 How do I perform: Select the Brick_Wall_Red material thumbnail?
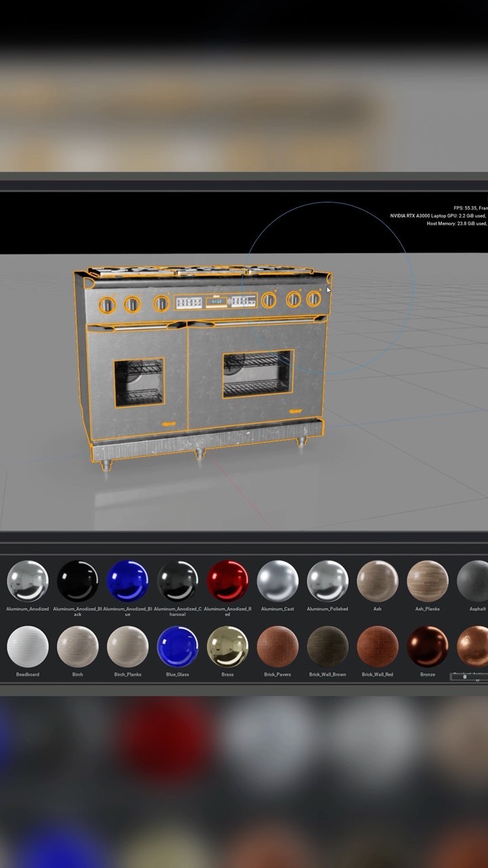(378, 646)
